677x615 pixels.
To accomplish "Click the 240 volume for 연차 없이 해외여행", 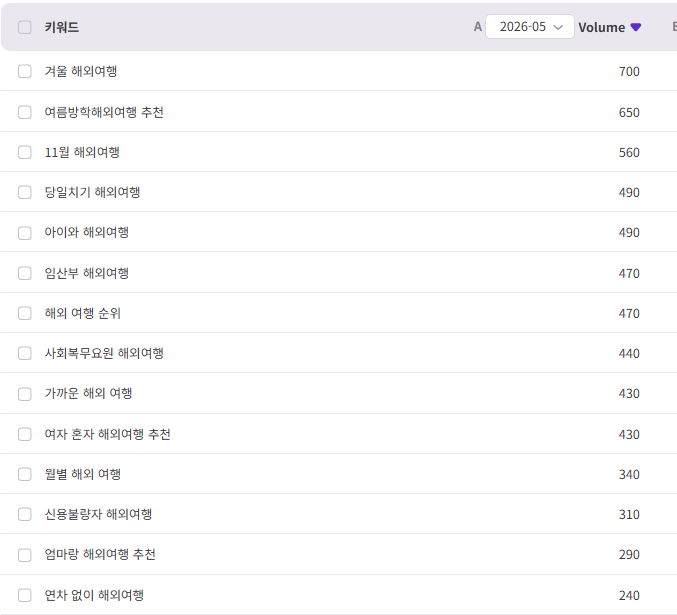I will pos(629,596).
